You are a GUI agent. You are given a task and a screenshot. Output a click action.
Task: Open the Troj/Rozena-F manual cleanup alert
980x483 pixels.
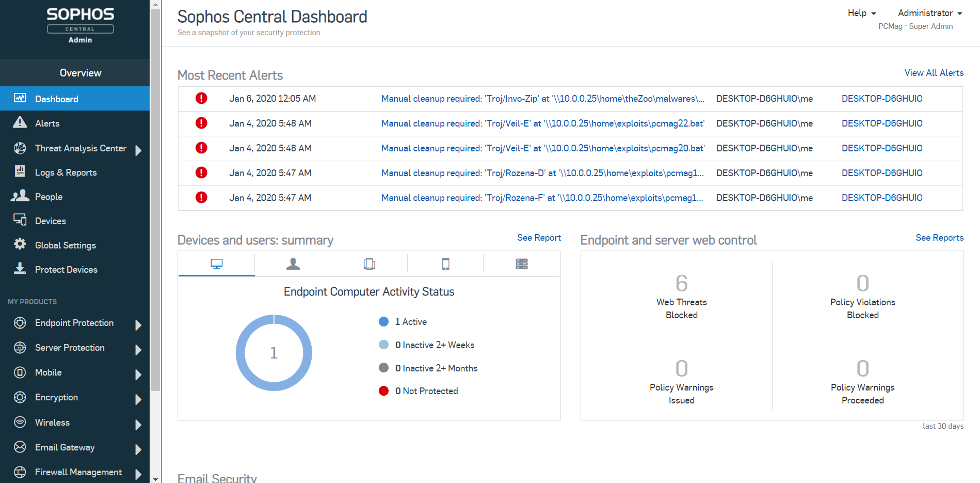542,198
